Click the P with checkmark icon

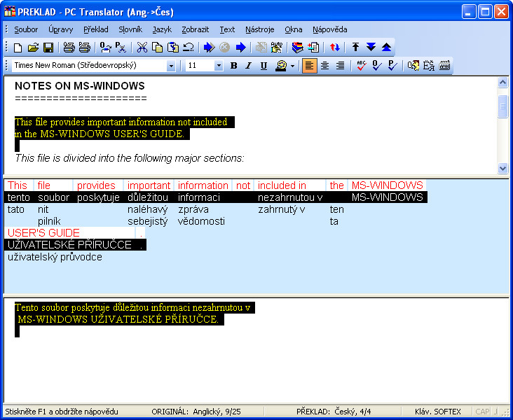[x=392, y=66]
